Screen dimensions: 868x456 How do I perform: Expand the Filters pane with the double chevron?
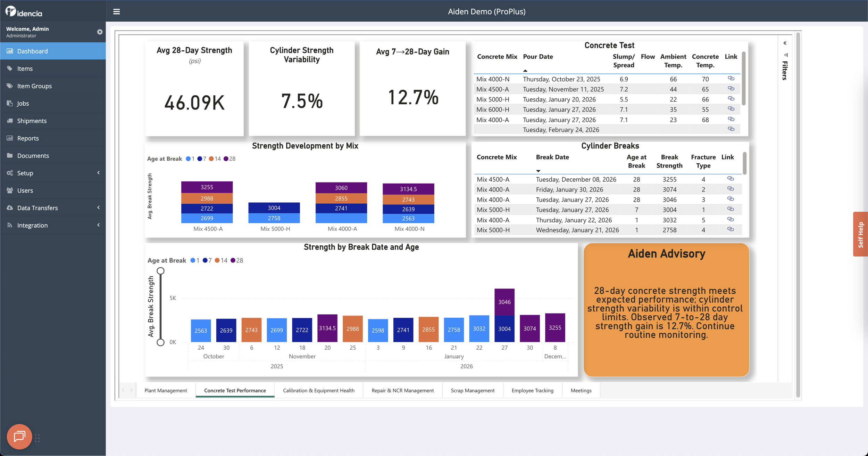[785, 43]
